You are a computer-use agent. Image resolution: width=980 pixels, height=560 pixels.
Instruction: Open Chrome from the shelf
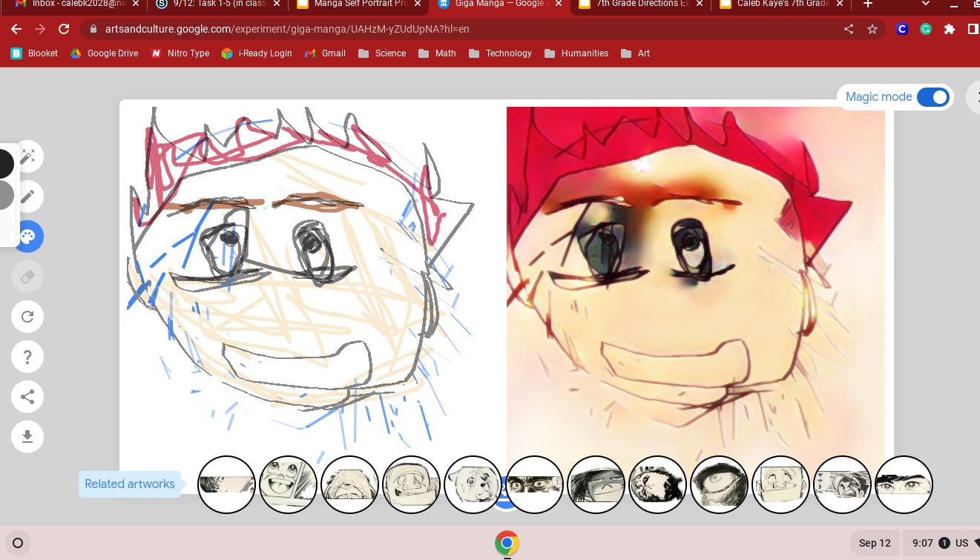pyautogui.click(x=507, y=543)
